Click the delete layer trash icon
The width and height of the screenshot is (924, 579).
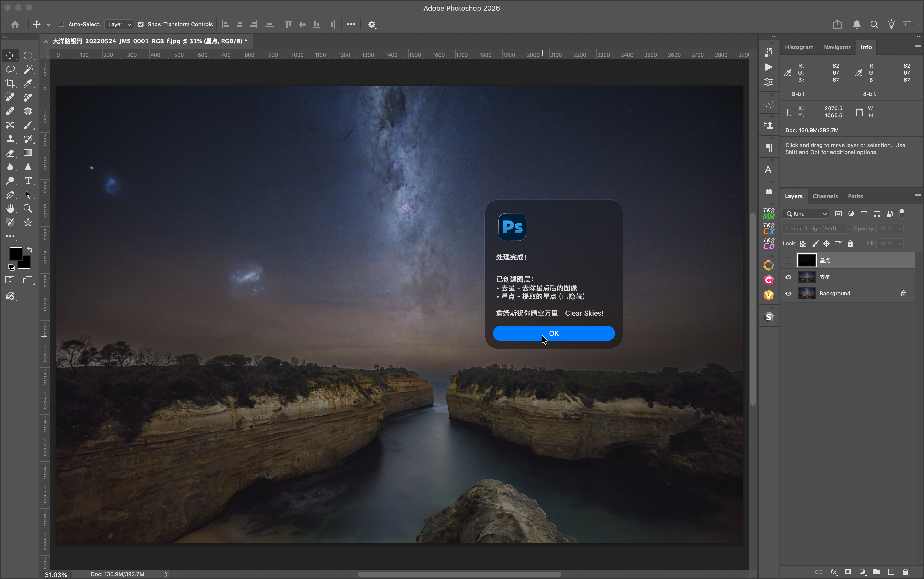coord(906,572)
